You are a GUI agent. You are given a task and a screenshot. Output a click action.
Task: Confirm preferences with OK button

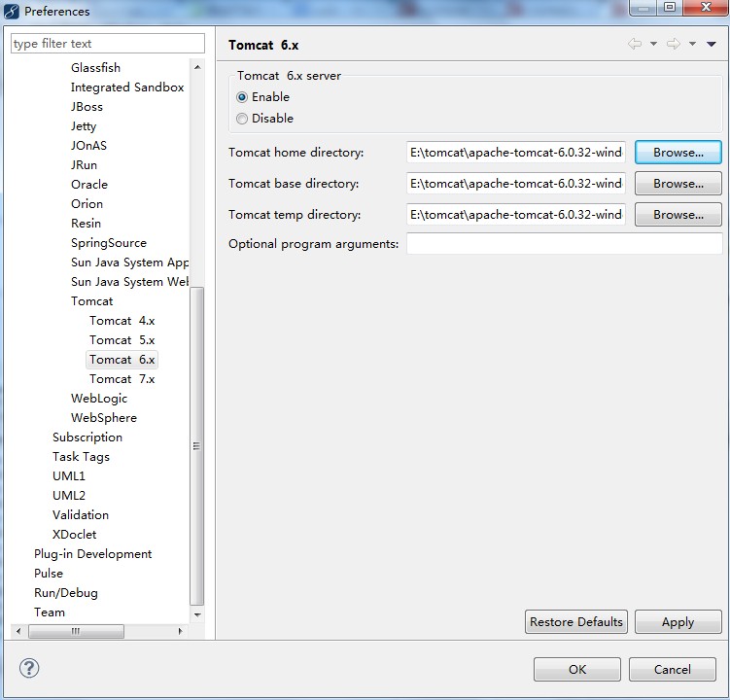coord(577,669)
